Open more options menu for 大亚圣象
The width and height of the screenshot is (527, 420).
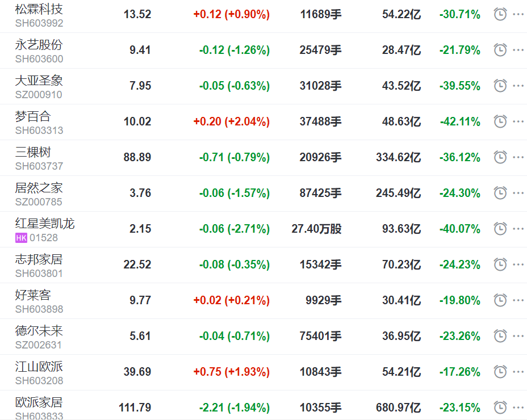518,86
